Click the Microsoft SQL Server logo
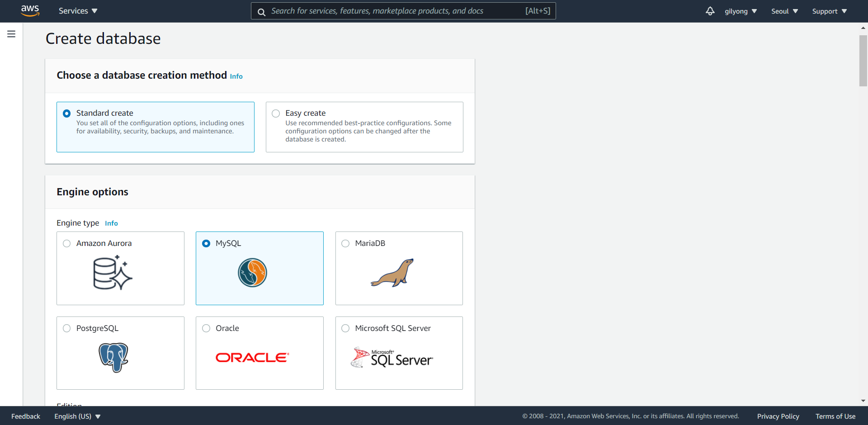Image resolution: width=868 pixels, height=425 pixels. (x=392, y=358)
